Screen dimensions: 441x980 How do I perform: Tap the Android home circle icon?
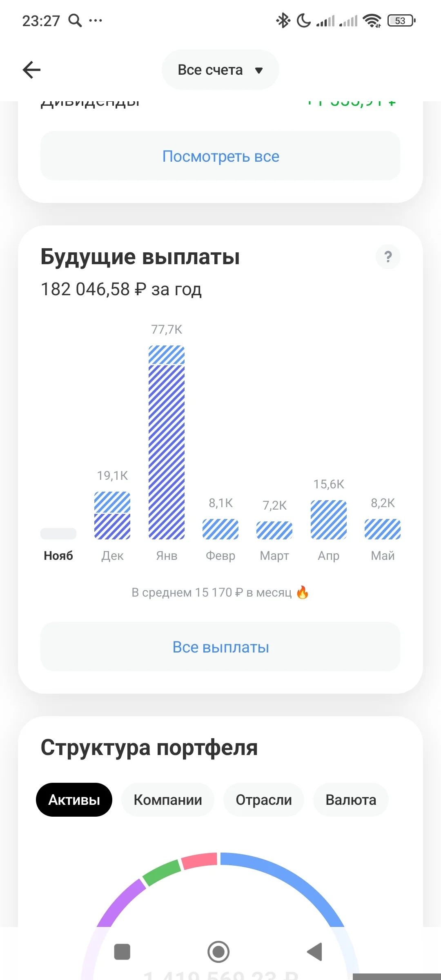(x=218, y=952)
